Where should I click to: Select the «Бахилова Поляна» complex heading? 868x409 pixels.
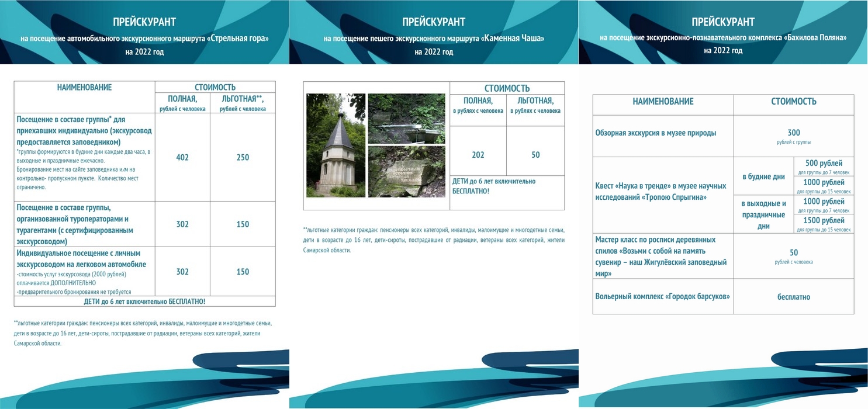(723, 37)
